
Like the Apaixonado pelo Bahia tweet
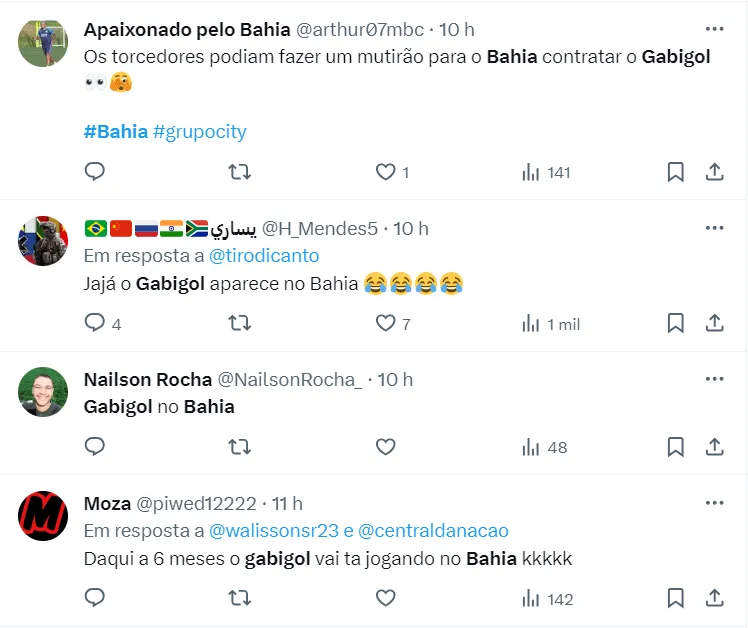tap(386, 172)
